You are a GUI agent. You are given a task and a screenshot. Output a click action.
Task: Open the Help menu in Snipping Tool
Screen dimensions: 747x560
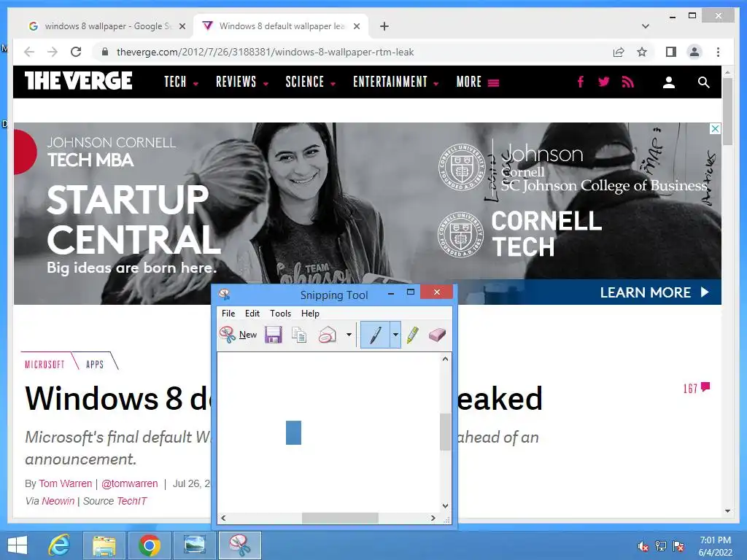[310, 314]
